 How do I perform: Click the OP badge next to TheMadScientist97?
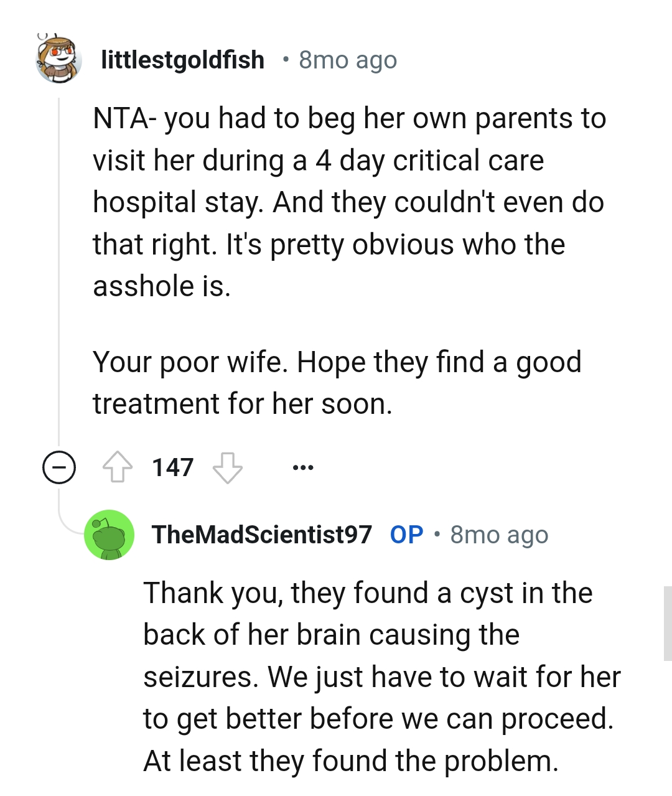pos(407,534)
